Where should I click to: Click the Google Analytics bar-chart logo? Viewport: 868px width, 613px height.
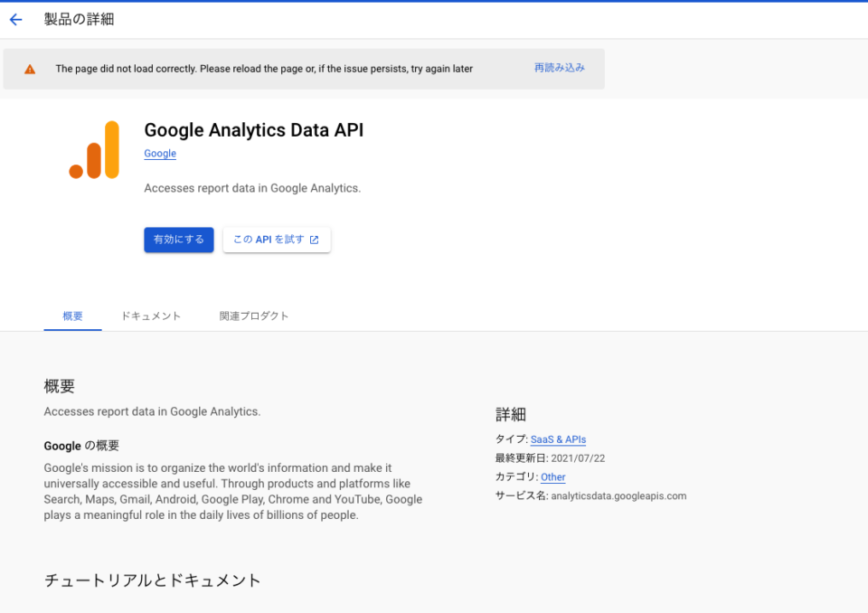tap(93, 149)
